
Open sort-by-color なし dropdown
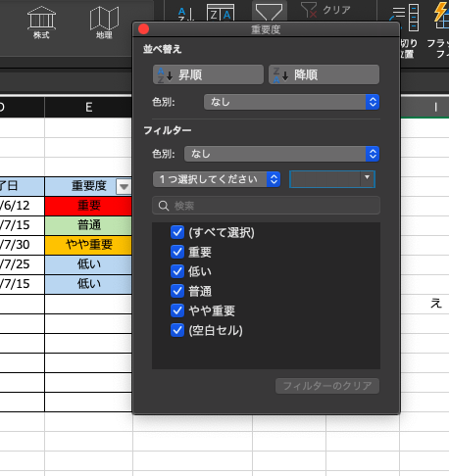pos(291,102)
